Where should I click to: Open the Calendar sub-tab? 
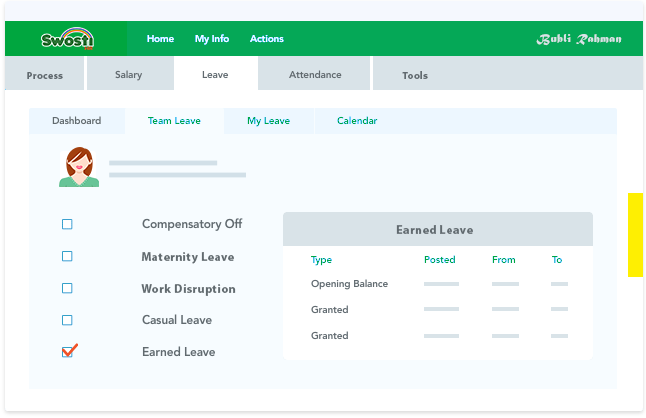click(357, 121)
